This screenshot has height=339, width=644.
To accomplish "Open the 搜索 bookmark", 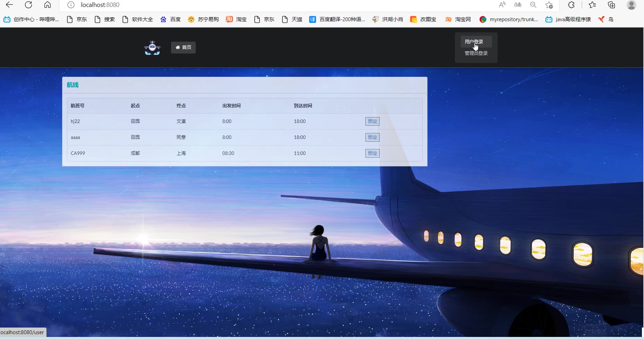I will (104, 19).
